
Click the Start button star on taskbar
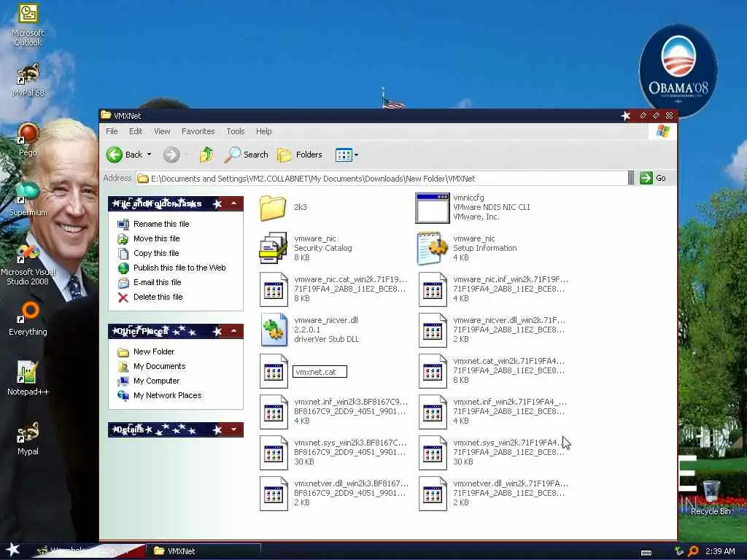point(13,550)
